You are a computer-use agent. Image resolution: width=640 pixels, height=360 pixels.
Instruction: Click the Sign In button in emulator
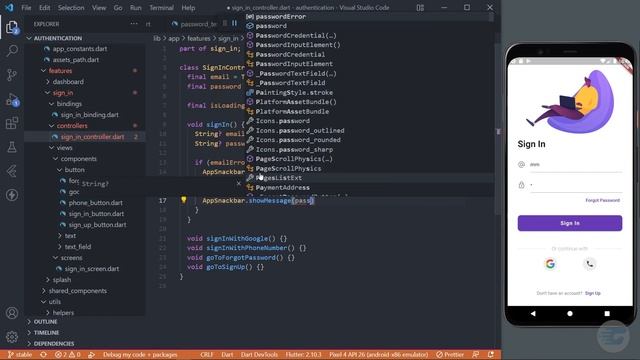tap(570, 223)
